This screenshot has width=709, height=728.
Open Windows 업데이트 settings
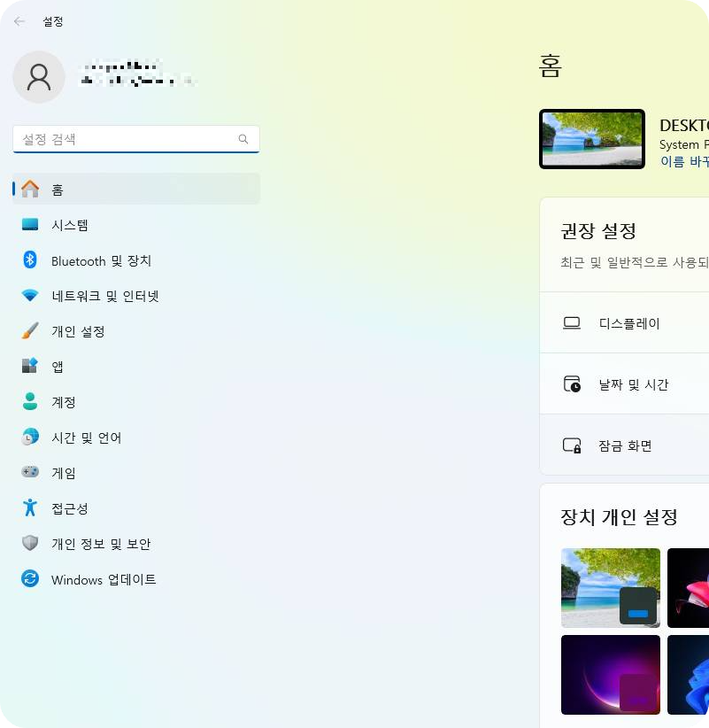click(103, 579)
